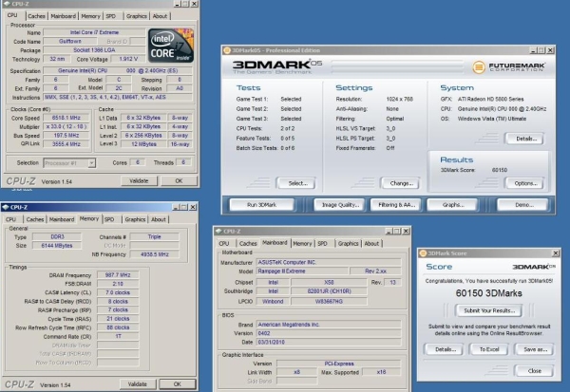
Task: Click Validate in top CPU-Z window
Action: (139, 181)
